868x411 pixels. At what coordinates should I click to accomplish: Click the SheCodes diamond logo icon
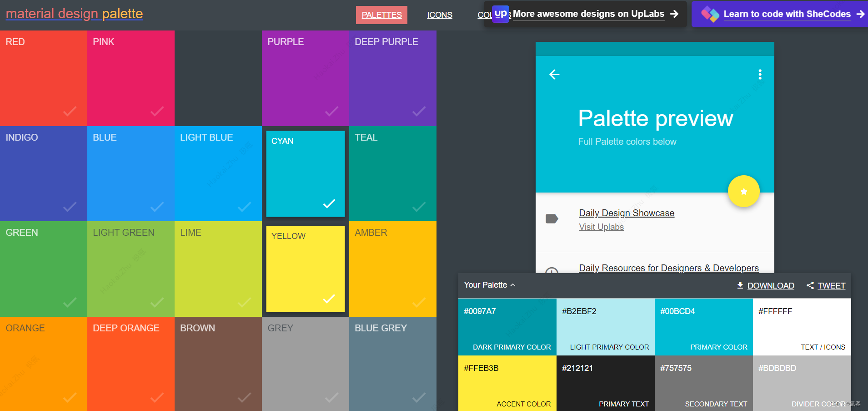point(710,14)
